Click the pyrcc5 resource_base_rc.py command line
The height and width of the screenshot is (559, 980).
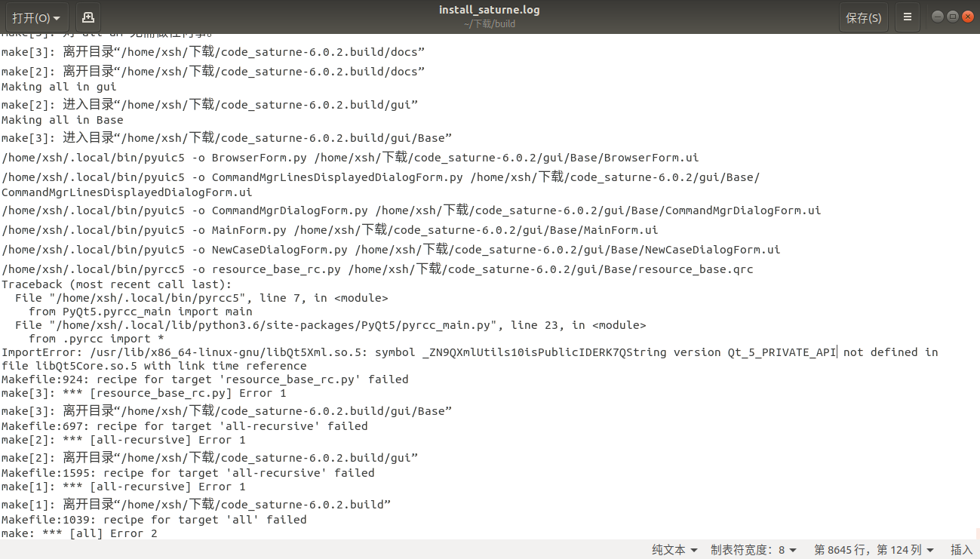tap(377, 269)
